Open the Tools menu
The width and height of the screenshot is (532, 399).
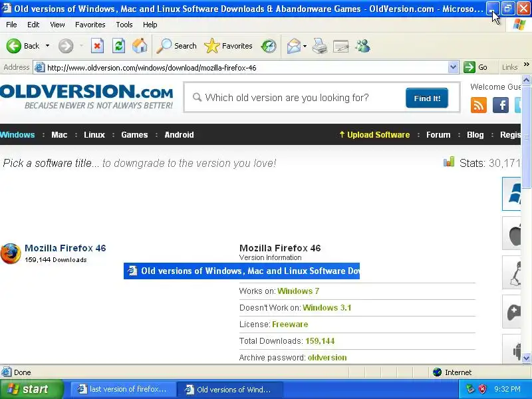coord(124,25)
